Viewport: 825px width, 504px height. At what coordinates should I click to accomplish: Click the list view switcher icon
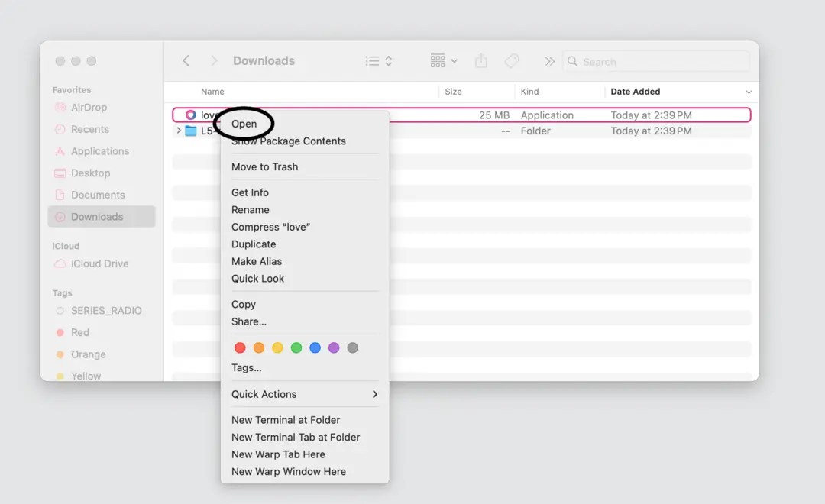(378, 61)
